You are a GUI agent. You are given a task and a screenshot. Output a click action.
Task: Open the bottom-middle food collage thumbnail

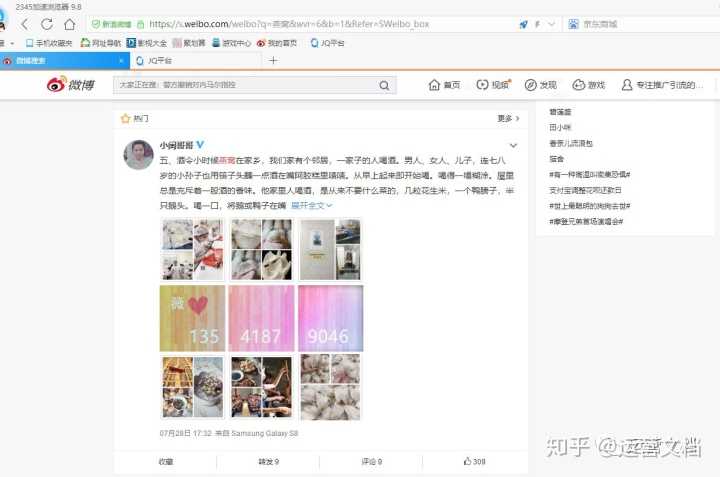[x=261, y=387]
